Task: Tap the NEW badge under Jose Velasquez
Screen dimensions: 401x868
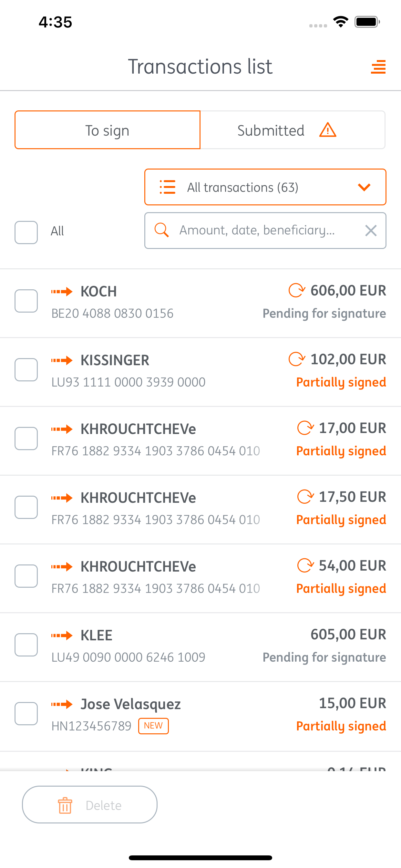Action: [x=153, y=726]
